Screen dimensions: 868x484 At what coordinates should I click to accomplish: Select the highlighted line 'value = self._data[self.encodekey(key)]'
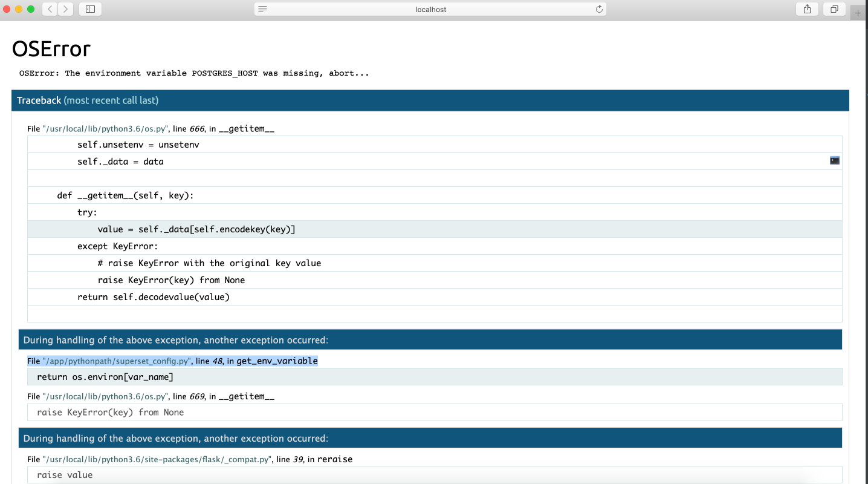click(435, 229)
